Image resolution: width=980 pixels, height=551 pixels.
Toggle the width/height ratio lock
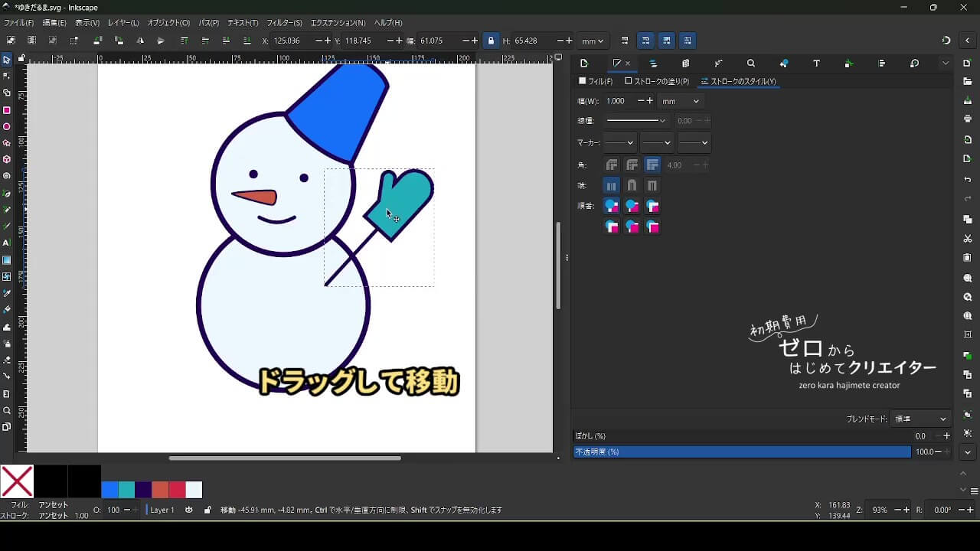pyautogui.click(x=491, y=41)
